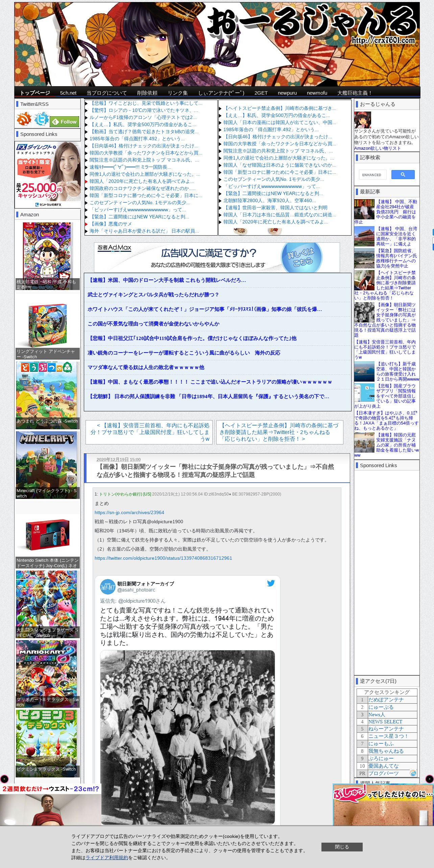Close the bottom-right floating ad

(429, 779)
